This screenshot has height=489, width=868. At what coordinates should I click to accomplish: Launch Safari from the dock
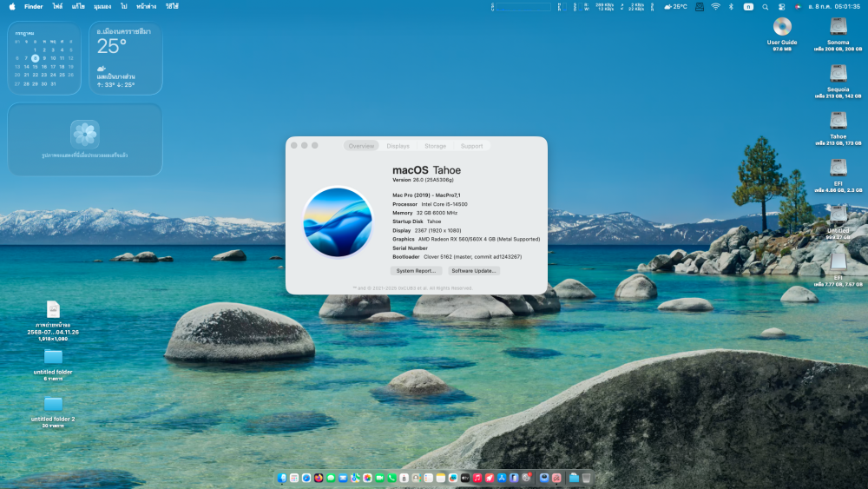point(306,478)
